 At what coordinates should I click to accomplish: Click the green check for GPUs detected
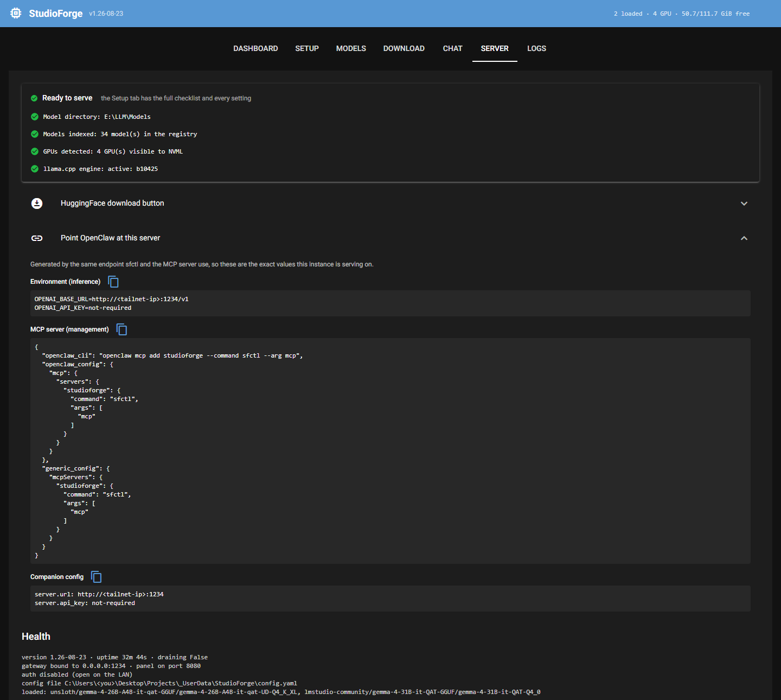click(x=35, y=151)
